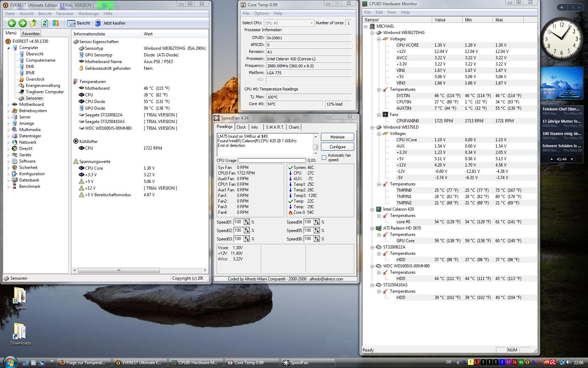The width and height of the screenshot is (588, 368).
Task: Click the Speed04 spinner arrows in SpeedFan
Action: click(x=317, y=222)
